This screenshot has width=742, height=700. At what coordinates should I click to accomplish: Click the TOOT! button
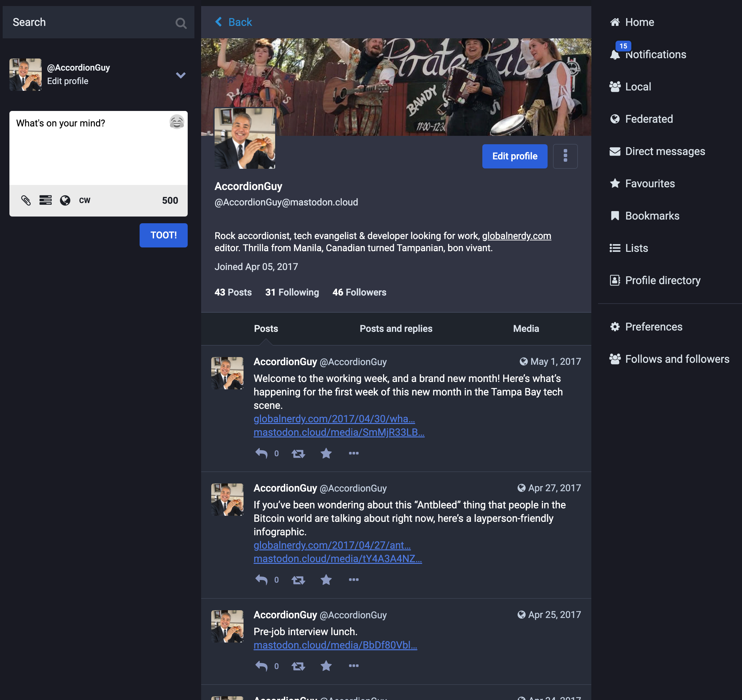(x=163, y=235)
